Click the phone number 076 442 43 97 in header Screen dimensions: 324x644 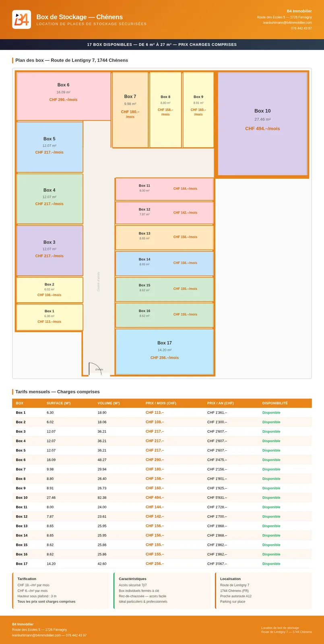pyautogui.click(x=301, y=28)
